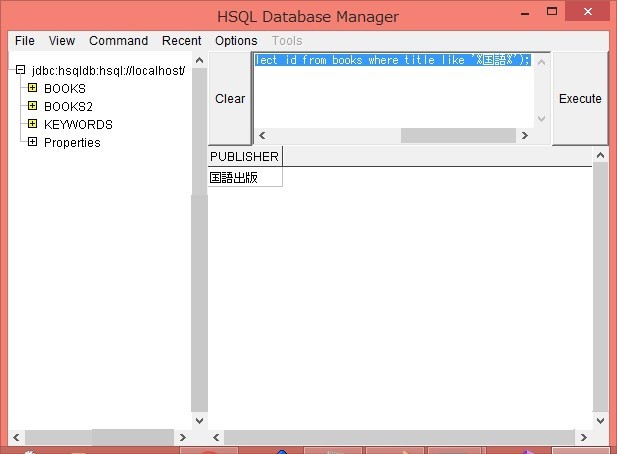The image size is (617, 454).
Task: Click SQL editor scroll down arrow
Action: (541, 118)
